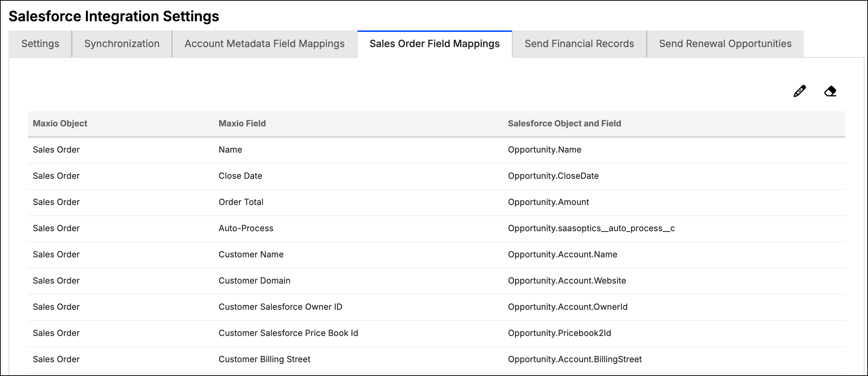Select the Auto-Process field cell
This screenshot has width=868, height=376.
point(246,228)
